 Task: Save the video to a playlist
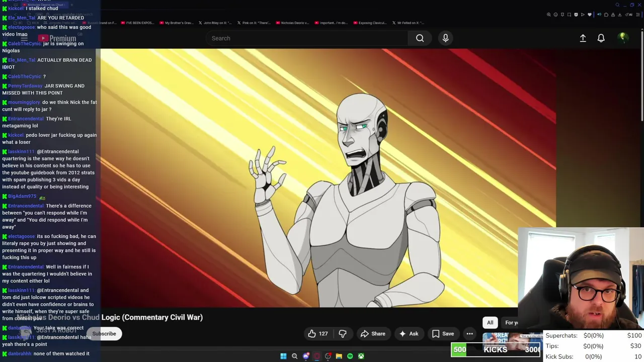[x=443, y=334]
